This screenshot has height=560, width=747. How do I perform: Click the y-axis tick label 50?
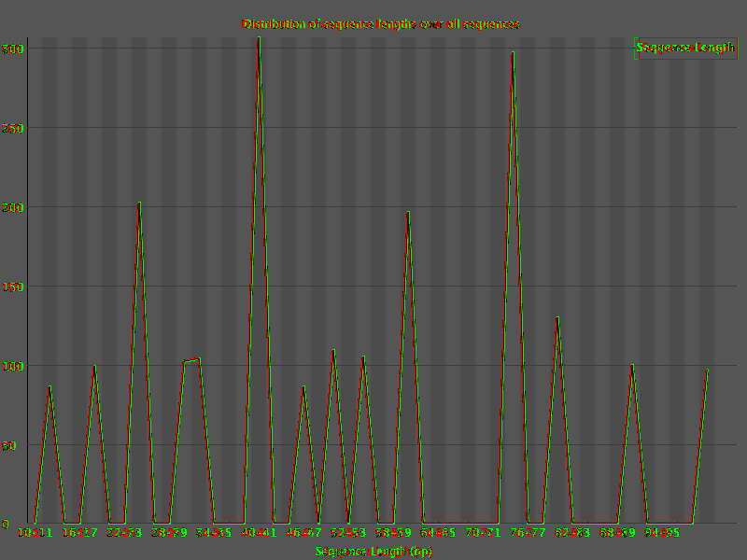[x=9, y=446]
